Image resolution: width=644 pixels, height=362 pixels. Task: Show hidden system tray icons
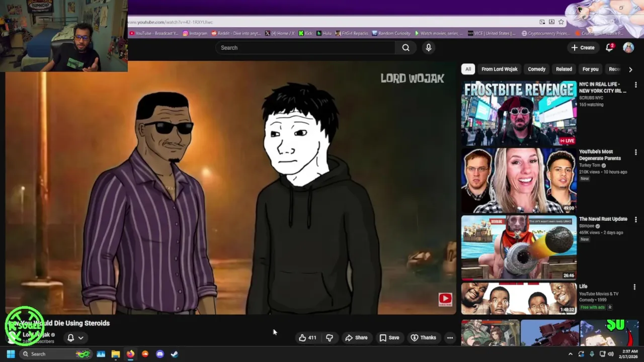[570, 354]
